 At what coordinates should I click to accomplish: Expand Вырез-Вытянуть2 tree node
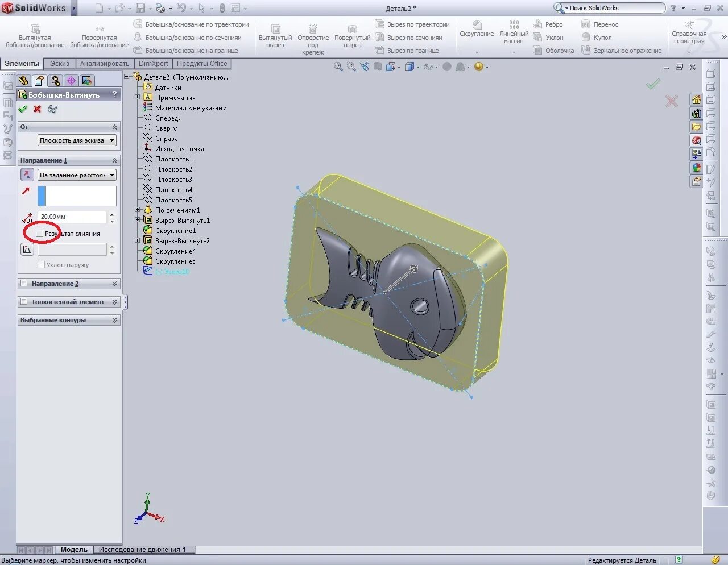pyautogui.click(x=137, y=240)
